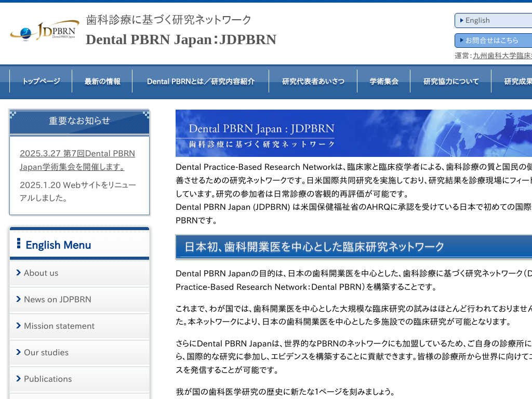Click chevron beside Publications
The image size is (532, 399).
point(18,378)
